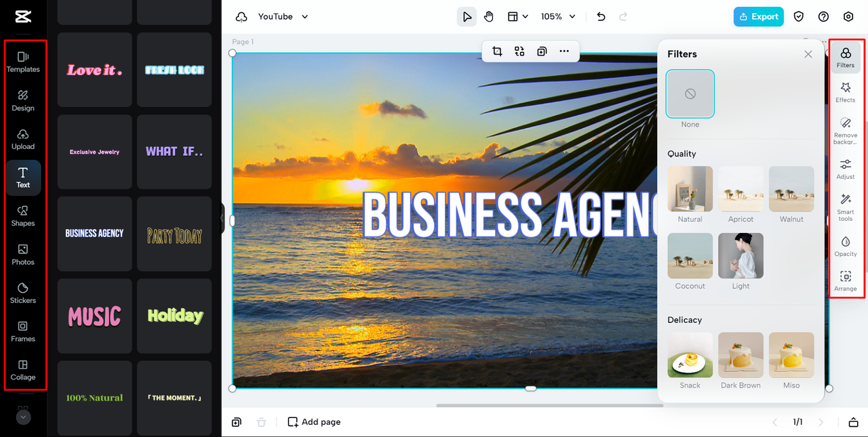Viewport: 868px width, 437px height.
Task: Open the Opacity control
Action: (846, 247)
